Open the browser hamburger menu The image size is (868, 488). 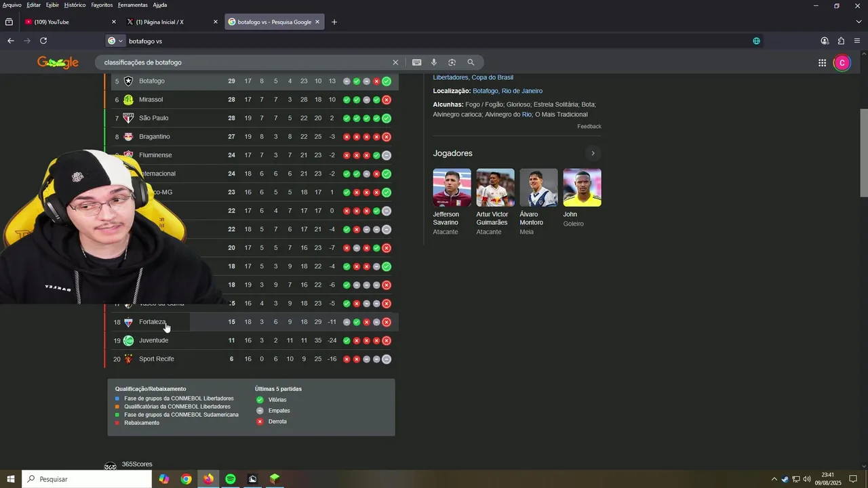[857, 41]
